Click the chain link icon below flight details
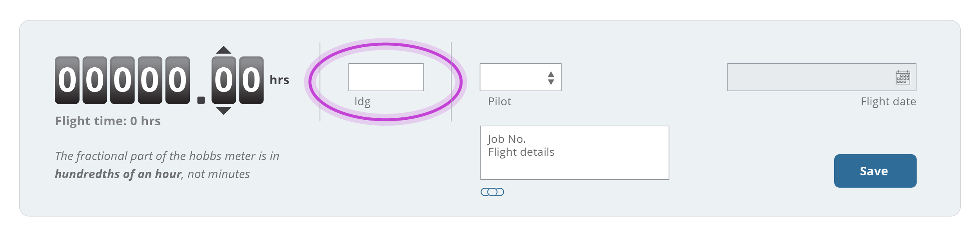The height and width of the screenshot is (236, 980). (492, 192)
